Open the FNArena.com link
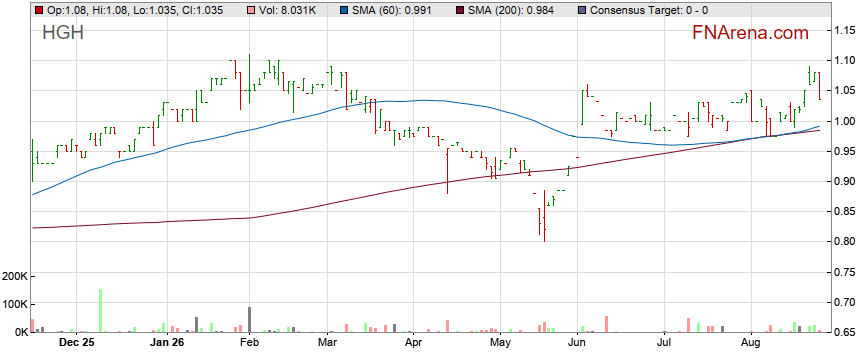Screen dimensions: 859x363 (x=751, y=33)
